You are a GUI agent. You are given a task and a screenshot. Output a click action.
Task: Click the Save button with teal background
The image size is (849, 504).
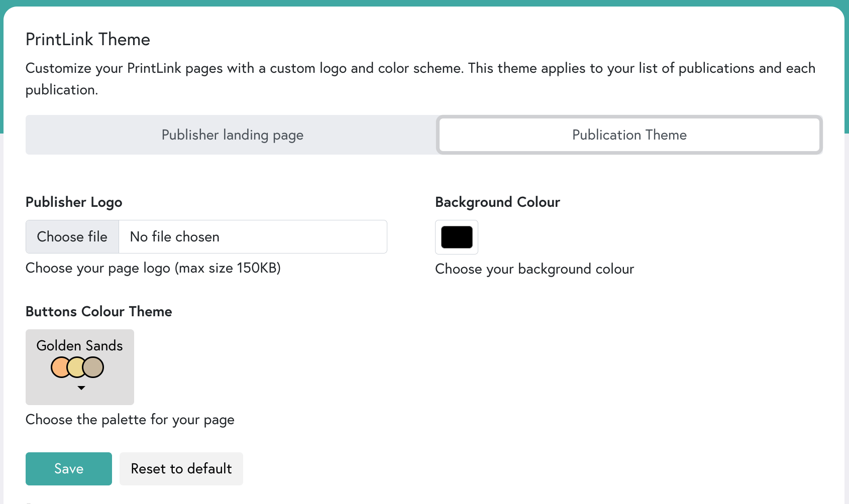pos(68,468)
